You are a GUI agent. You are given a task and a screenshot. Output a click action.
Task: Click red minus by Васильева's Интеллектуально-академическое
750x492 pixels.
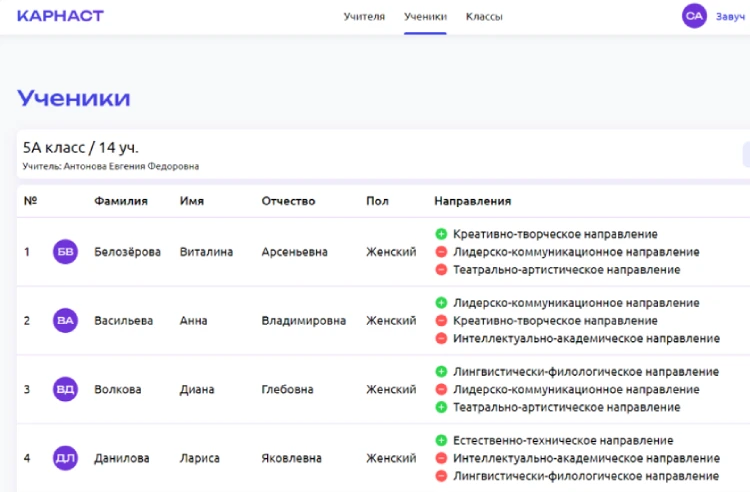pos(441,339)
